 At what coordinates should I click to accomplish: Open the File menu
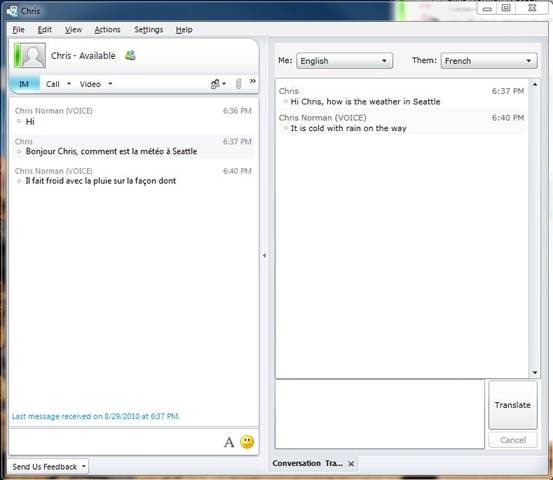point(18,30)
